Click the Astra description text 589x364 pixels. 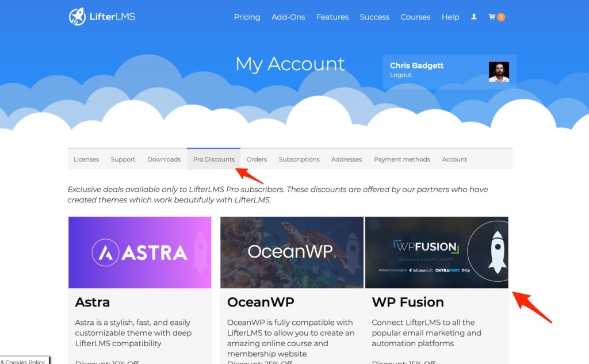[133, 333]
